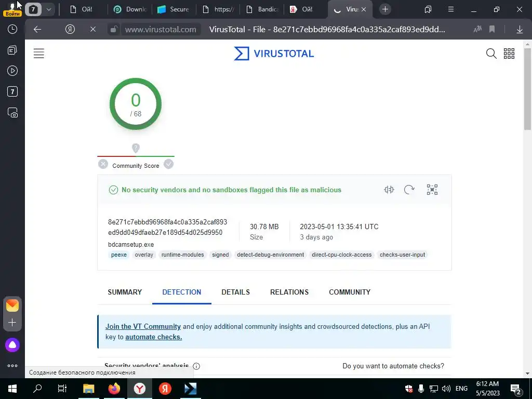The height and width of the screenshot is (399, 532).
Task: Click the direct-cpu-clock-access tag
Action: click(342, 255)
